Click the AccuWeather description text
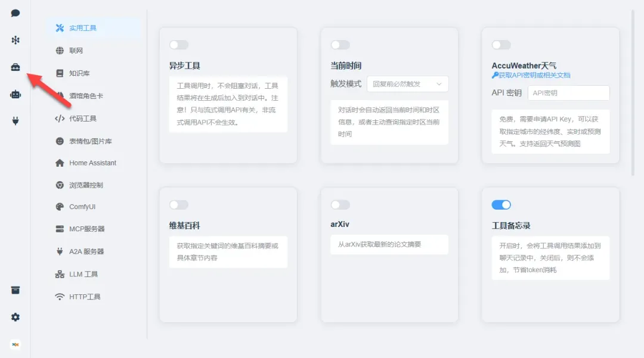The image size is (644, 358). click(550, 131)
